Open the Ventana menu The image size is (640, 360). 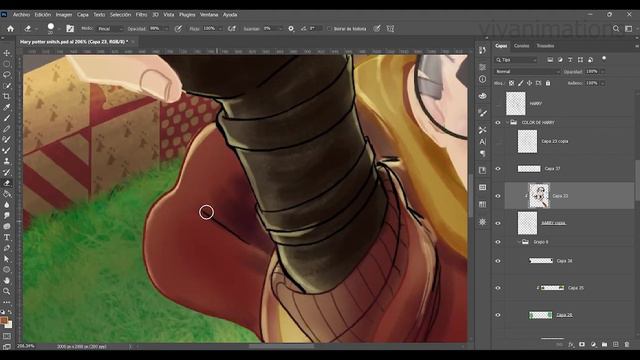click(209, 14)
